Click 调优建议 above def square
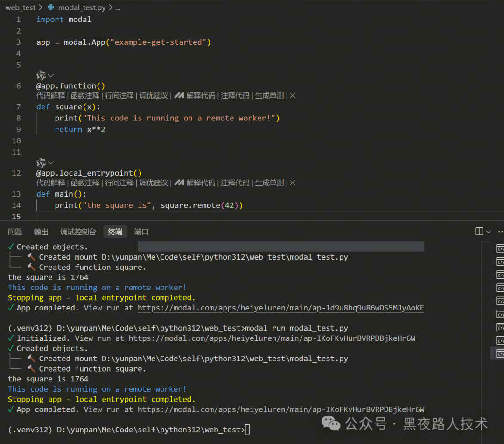 [x=154, y=96]
